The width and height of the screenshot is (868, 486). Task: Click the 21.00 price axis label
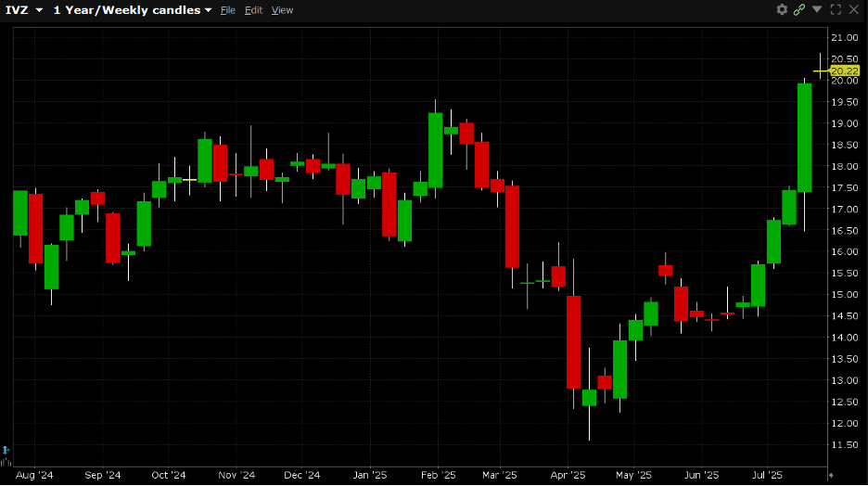(x=844, y=38)
